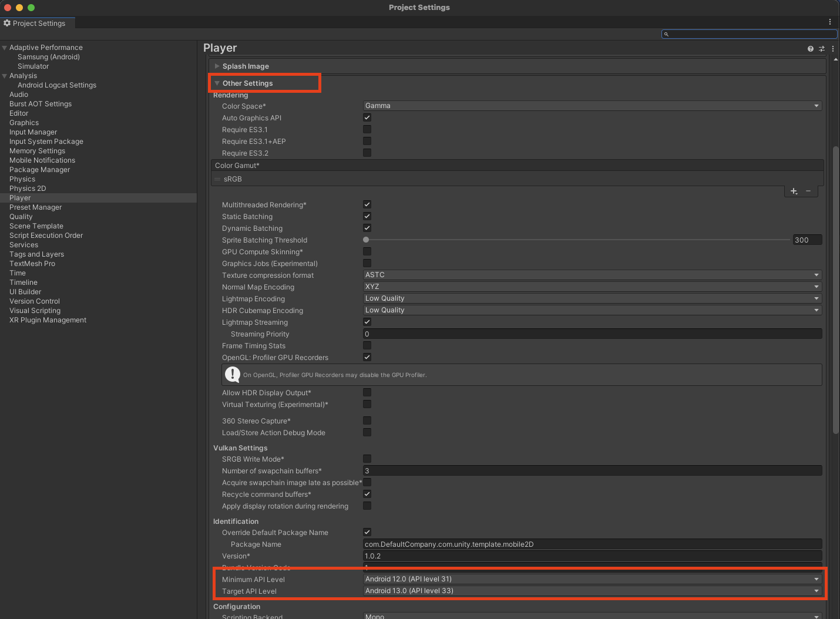The width and height of the screenshot is (840, 619).
Task: Enable Apply display rotation during rendering
Action: click(367, 506)
